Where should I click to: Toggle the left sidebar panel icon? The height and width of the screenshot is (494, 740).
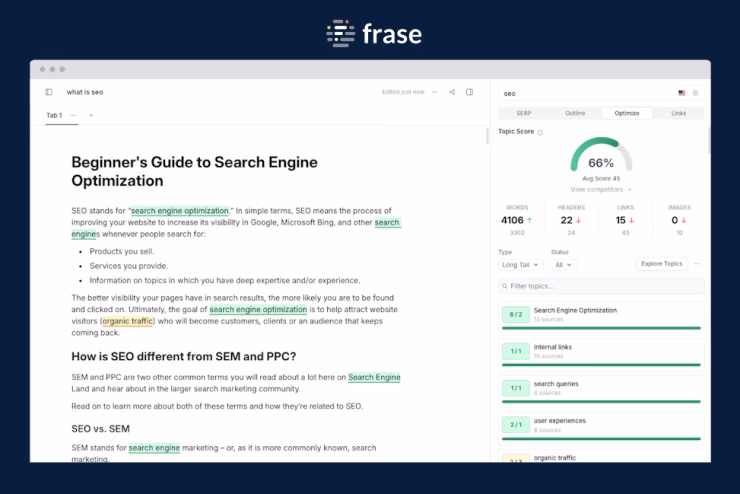tap(49, 92)
